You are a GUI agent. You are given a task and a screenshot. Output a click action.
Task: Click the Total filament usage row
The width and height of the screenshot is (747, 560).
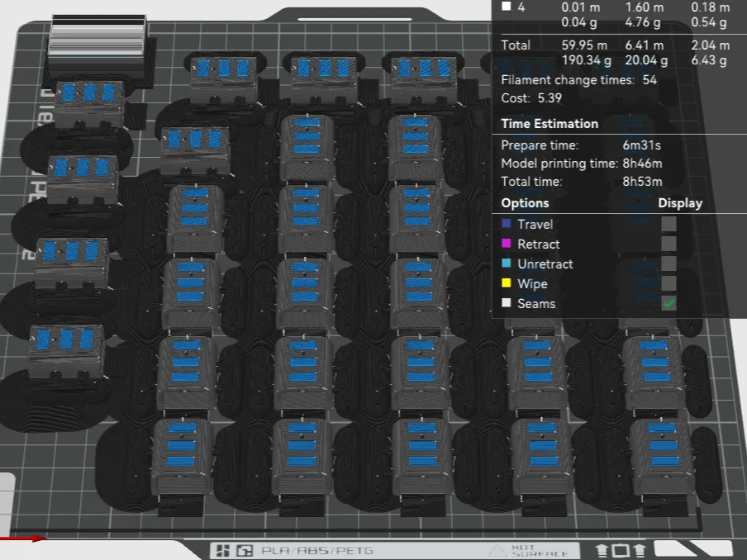(616, 52)
